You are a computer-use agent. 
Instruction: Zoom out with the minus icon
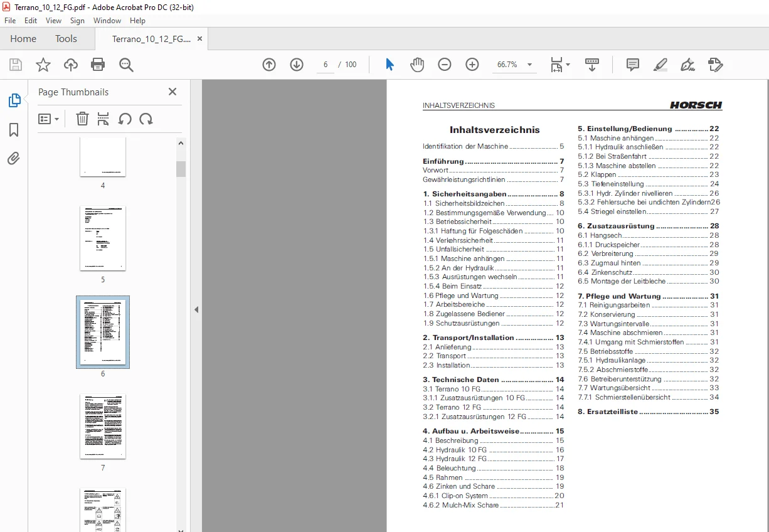pos(445,65)
